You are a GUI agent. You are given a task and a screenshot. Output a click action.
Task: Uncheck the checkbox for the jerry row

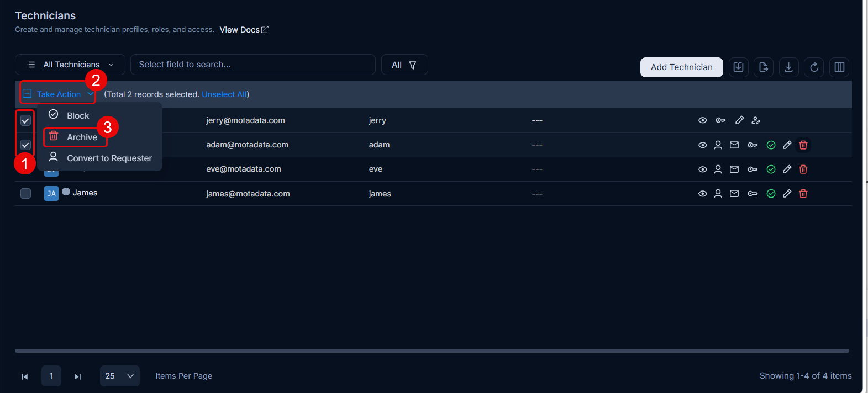pyautogui.click(x=25, y=120)
